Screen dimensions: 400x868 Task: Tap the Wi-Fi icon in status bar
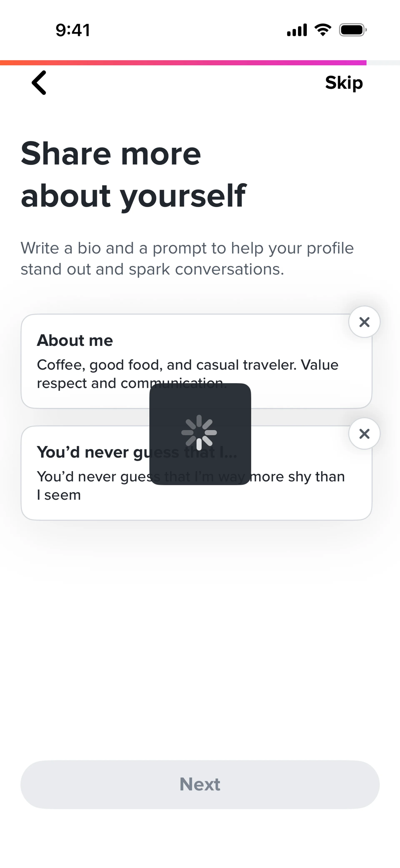click(x=322, y=30)
